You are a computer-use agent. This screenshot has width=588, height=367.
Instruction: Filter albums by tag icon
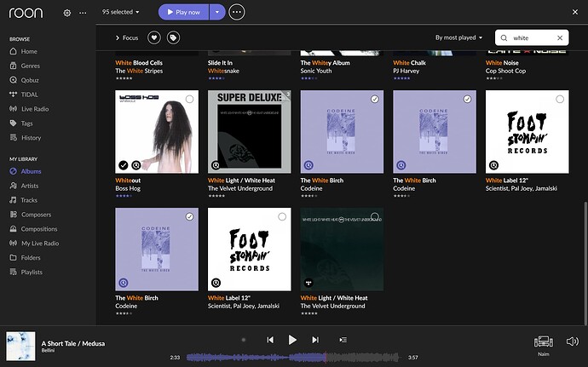[173, 37]
